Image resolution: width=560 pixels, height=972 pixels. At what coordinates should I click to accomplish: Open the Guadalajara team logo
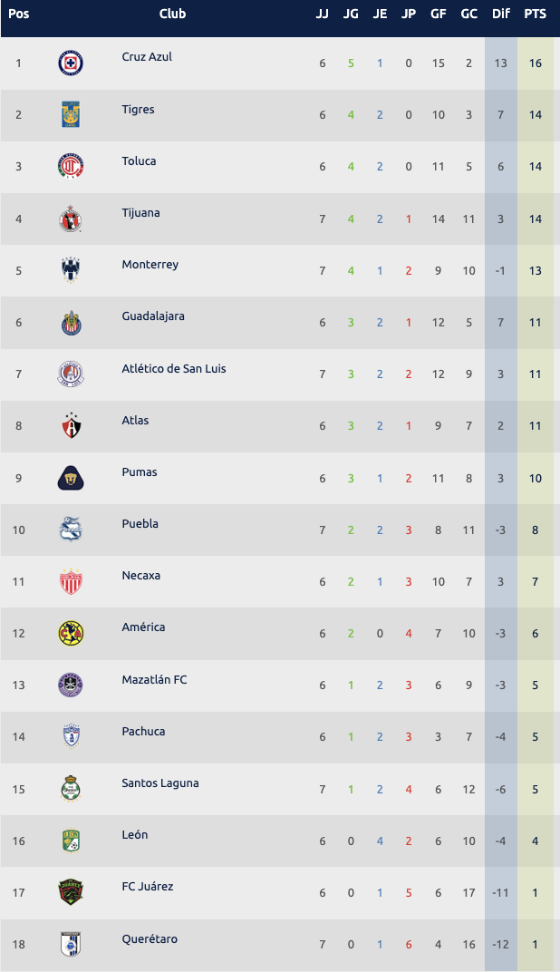pyautogui.click(x=71, y=322)
